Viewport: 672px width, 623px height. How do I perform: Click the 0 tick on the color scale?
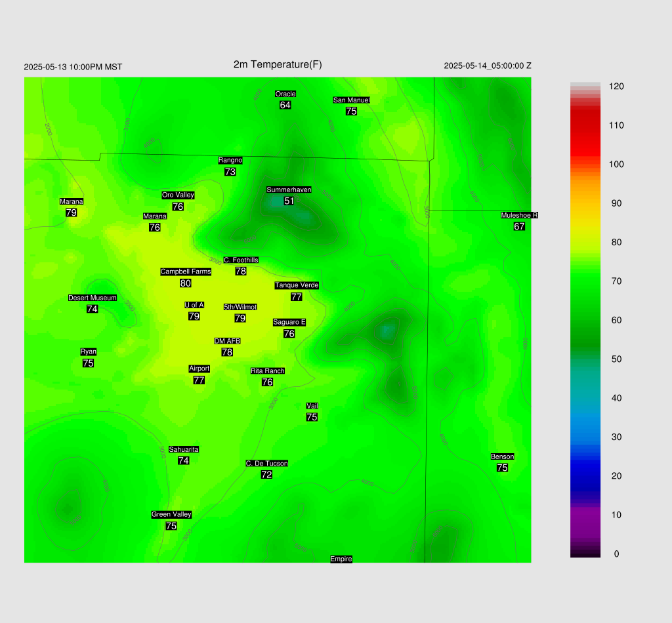pyautogui.click(x=616, y=554)
